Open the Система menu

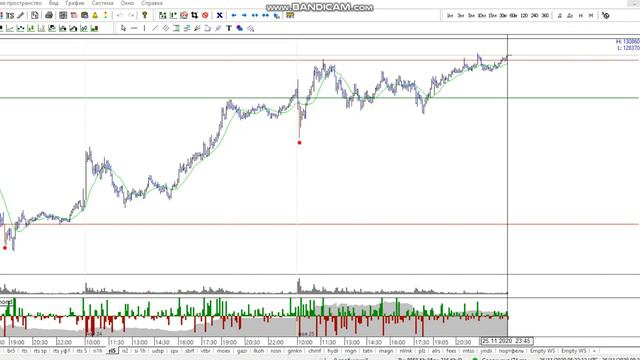(102, 3)
